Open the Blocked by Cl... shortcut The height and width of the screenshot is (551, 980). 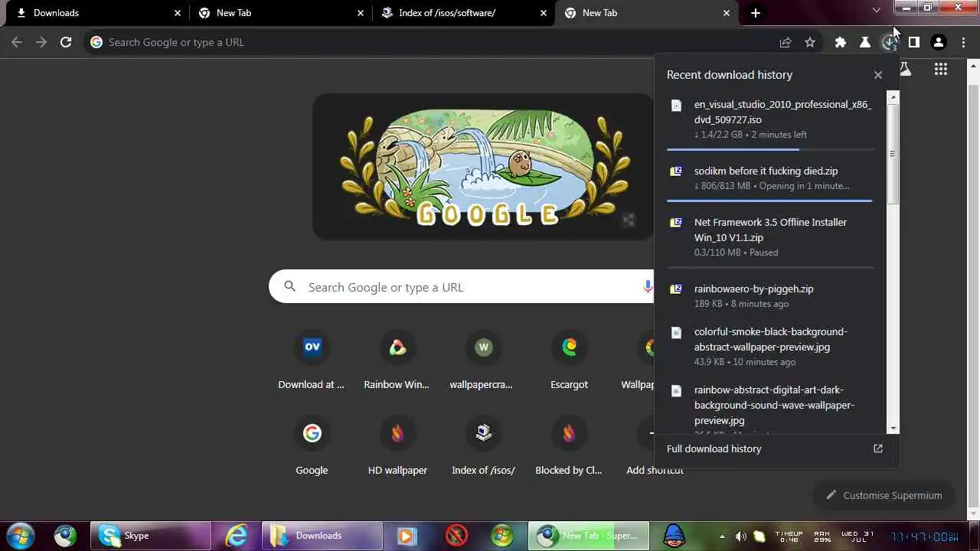[x=569, y=447]
